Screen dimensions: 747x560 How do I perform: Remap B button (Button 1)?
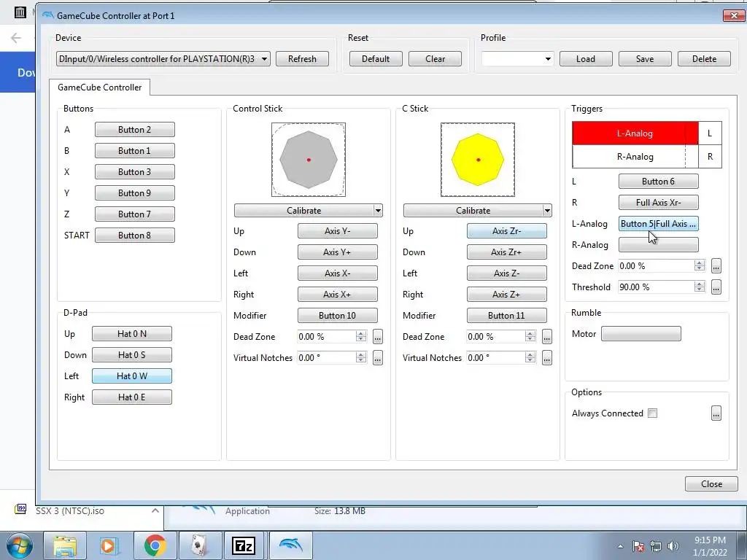[x=134, y=150]
